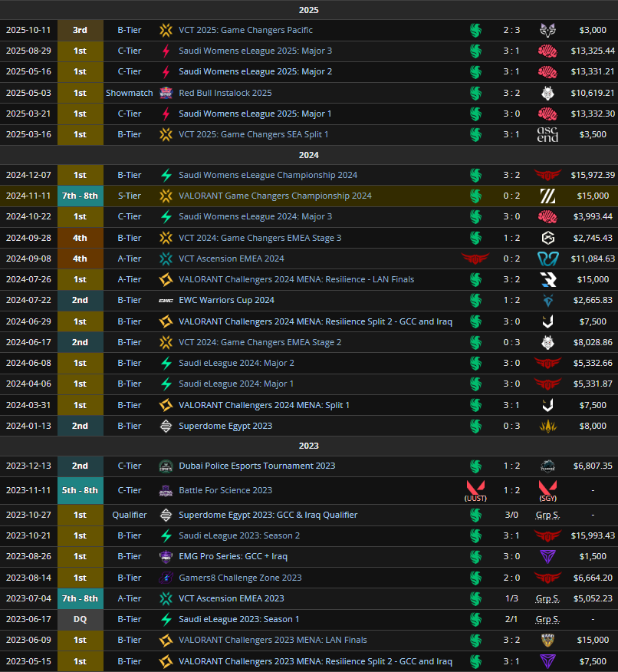Click the opponent team logo in the Red Bull Instalock 2025 row
The height and width of the screenshot is (672, 618).
[547, 93]
